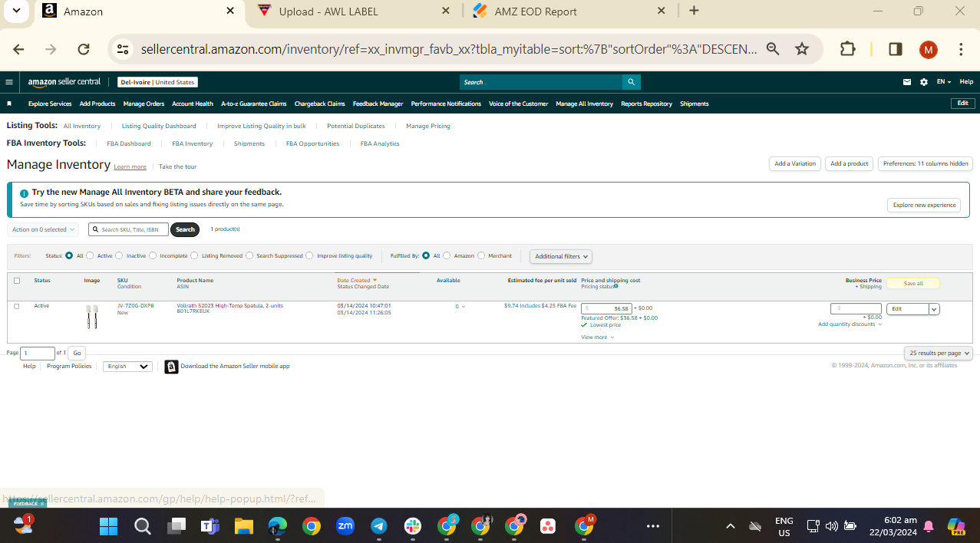
Task: Open the settings gear icon
Action: click(x=924, y=82)
